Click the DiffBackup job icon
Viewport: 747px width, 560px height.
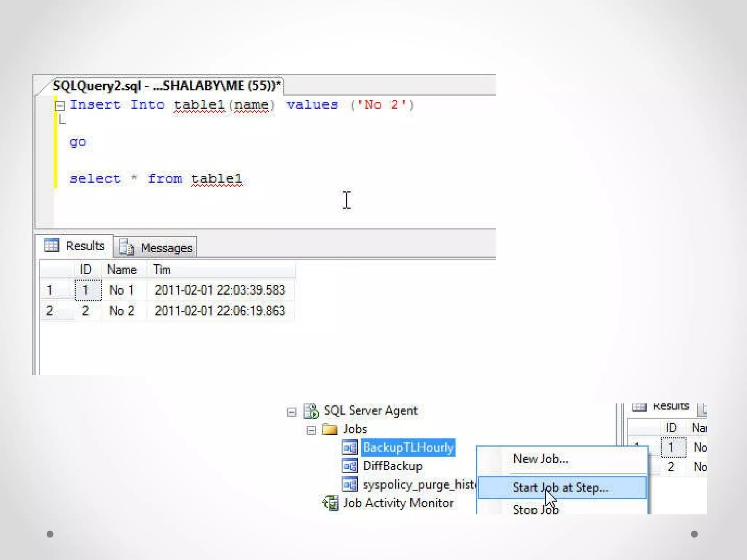350,466
